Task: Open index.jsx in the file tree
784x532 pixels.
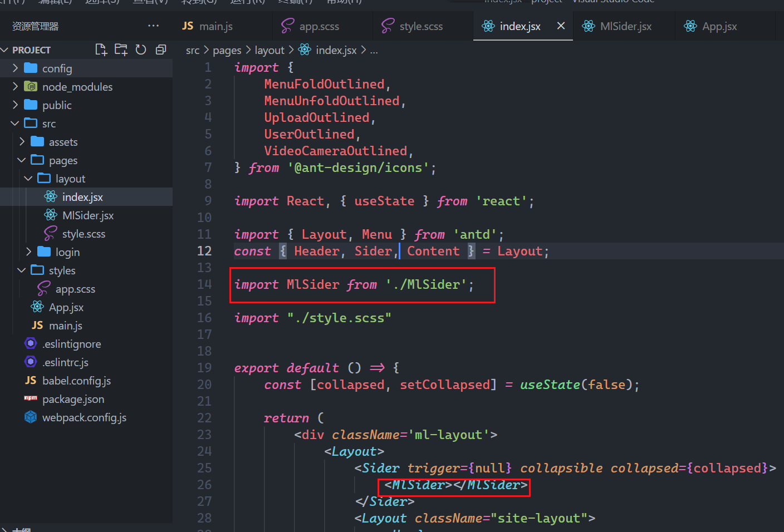Action: [82, 197]
